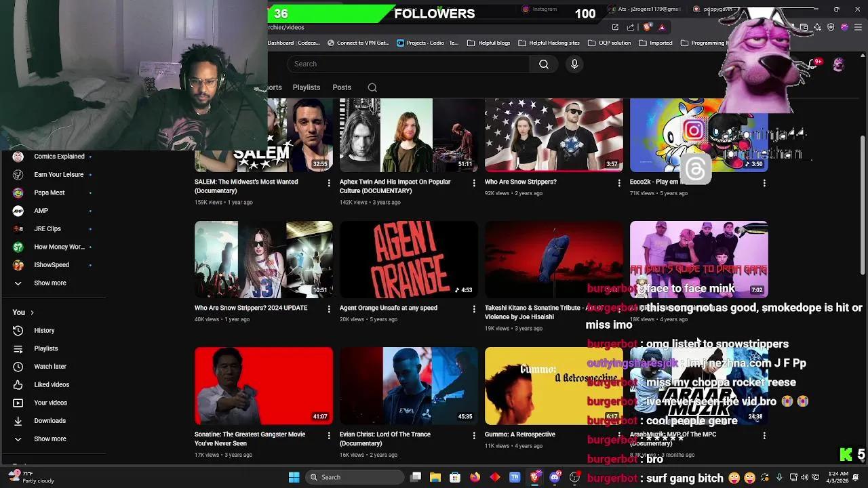Viewport: 868px width, 488px height.
Task: Open the Downloads arrow icon
Action: [18, 421]
